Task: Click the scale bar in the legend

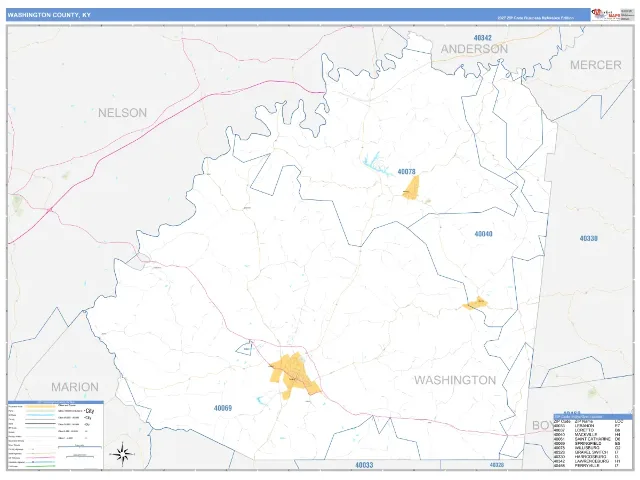Action: click(80, 447)
